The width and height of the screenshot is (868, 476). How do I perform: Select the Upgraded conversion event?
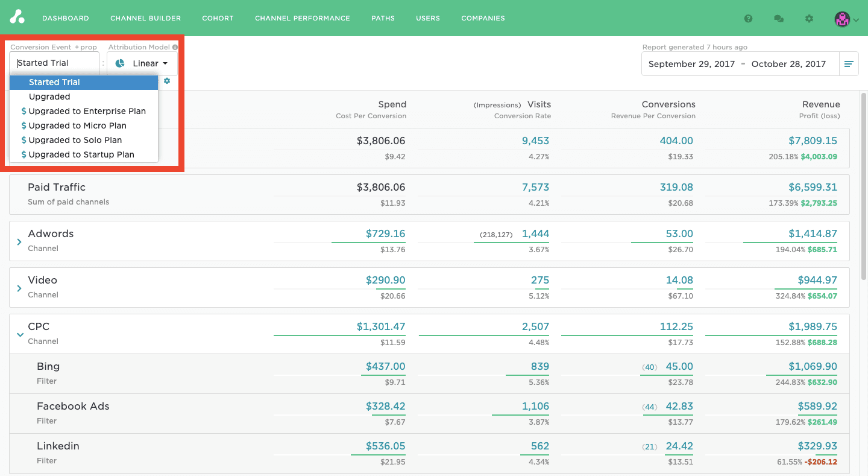49,97
